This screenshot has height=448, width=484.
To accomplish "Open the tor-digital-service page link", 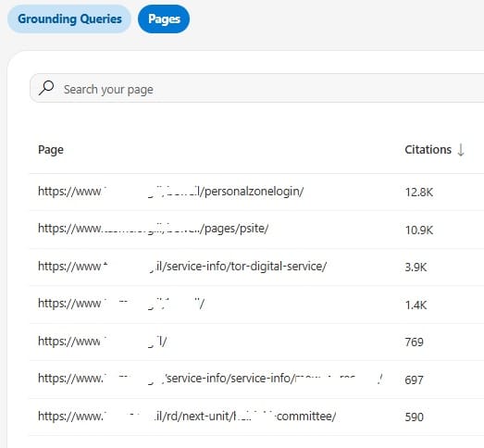I will [x=182, y=267].
